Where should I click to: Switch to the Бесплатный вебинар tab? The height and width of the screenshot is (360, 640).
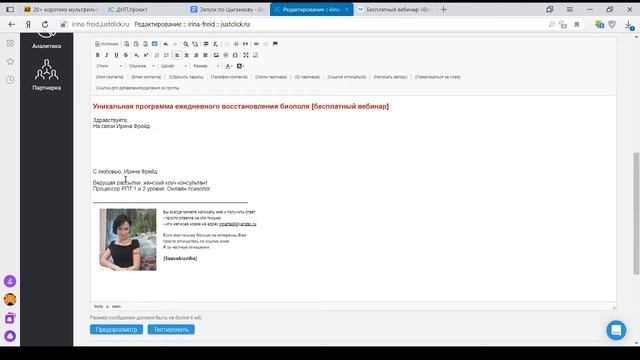[x=395, y=9]
